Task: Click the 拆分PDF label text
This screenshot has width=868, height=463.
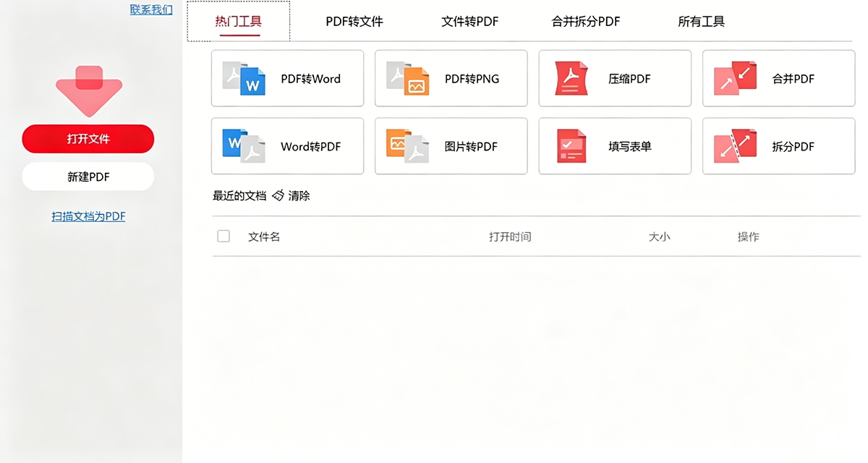Action: point(793,146)
